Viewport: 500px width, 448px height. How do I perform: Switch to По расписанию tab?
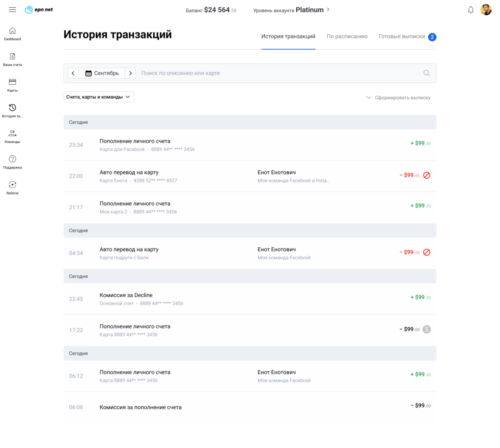[x=347, y=37]
